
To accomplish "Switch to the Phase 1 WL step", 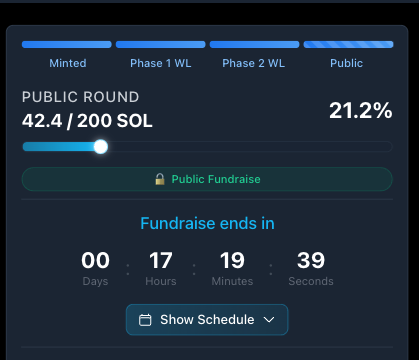I will [161, 63].
